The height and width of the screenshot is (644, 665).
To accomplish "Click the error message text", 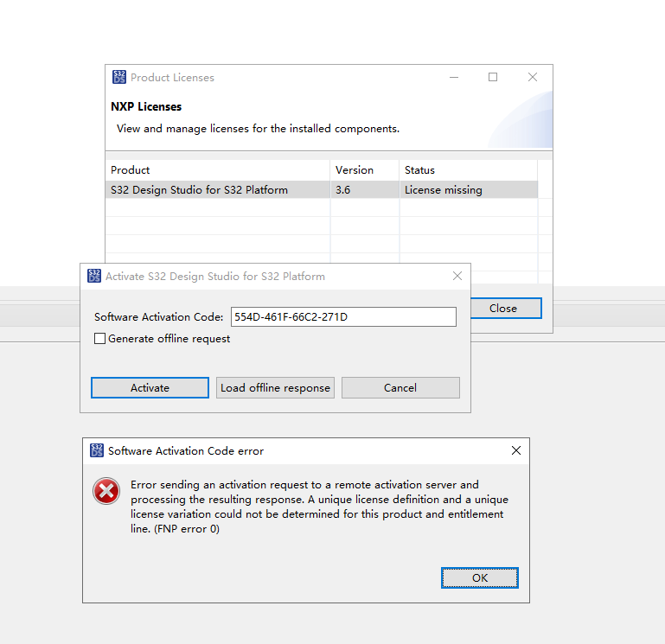I will coord(319,507).
